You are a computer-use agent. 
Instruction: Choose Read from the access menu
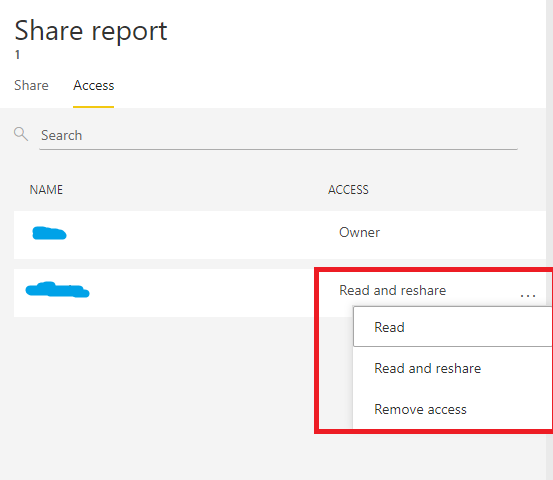452,327
